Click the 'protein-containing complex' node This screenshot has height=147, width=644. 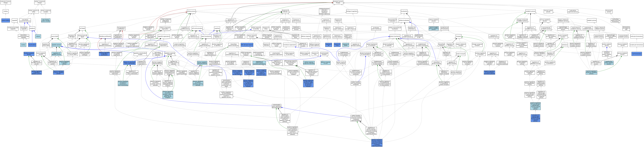pyautogui.click(x=46, y=11)
